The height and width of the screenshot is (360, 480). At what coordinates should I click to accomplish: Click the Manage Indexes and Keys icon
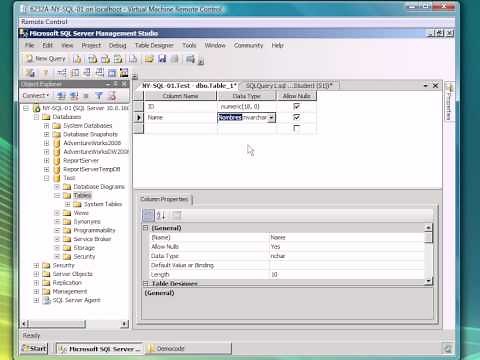click(x=76, y=73)
